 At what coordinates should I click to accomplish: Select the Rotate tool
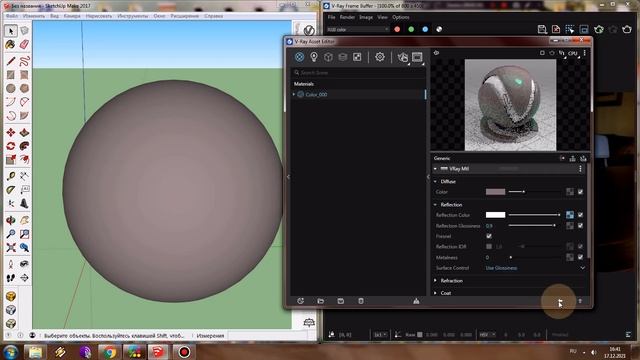11,146
